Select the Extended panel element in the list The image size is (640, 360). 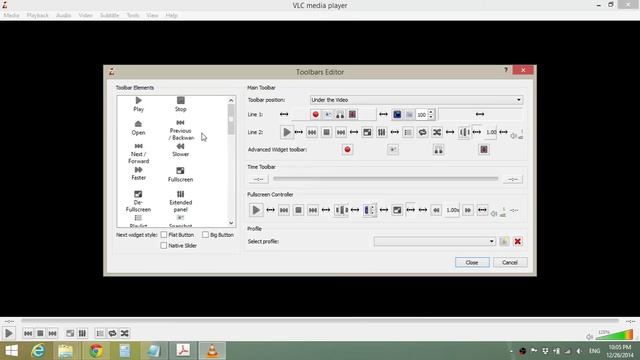click(180, 201)
